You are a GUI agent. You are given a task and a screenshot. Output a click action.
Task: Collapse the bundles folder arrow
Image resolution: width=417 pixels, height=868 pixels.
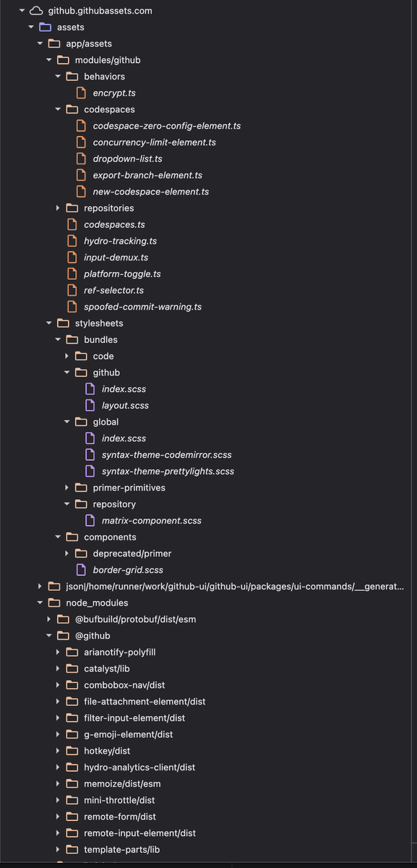[x=58, y=340]
